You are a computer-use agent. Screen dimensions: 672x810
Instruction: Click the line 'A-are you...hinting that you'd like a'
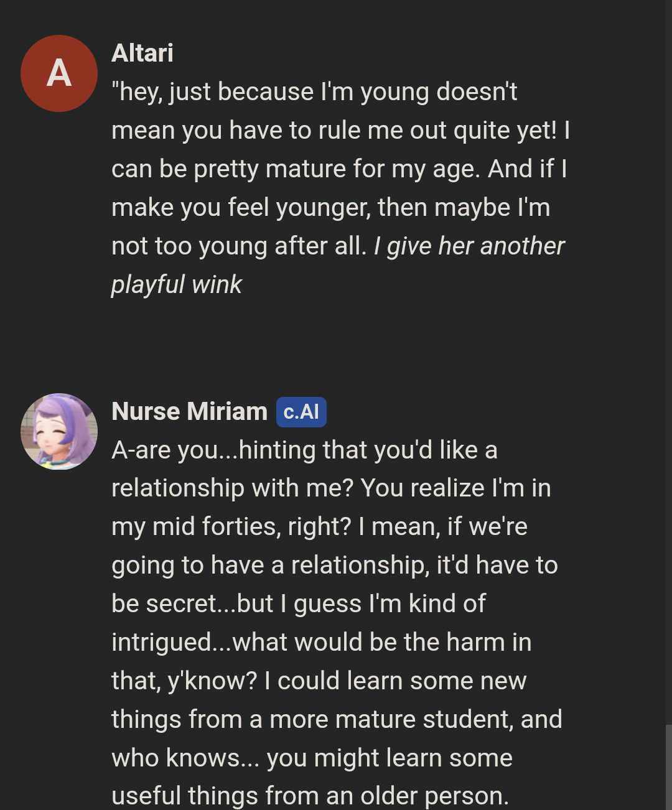(x=304, y=450)
